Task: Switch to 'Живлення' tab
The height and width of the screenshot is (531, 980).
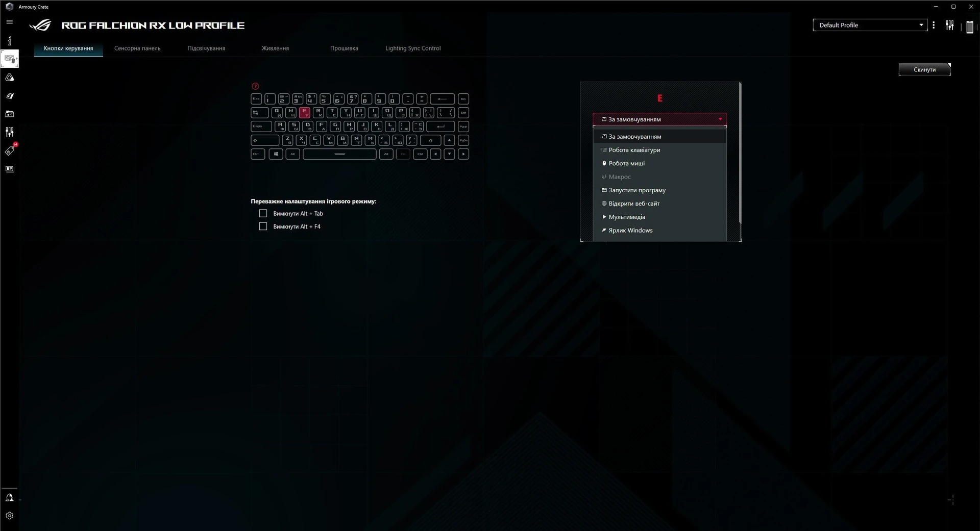Action: point(275,48)
